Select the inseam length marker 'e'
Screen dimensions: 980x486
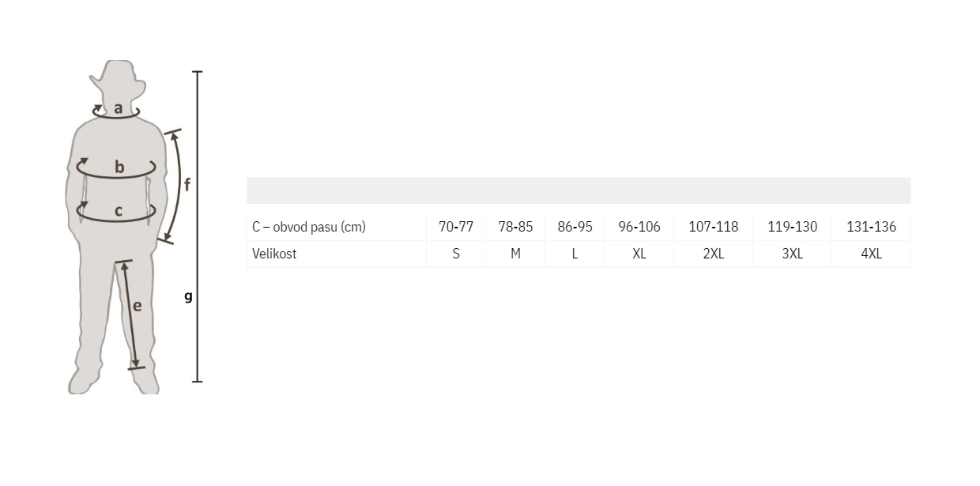(137, 306)
